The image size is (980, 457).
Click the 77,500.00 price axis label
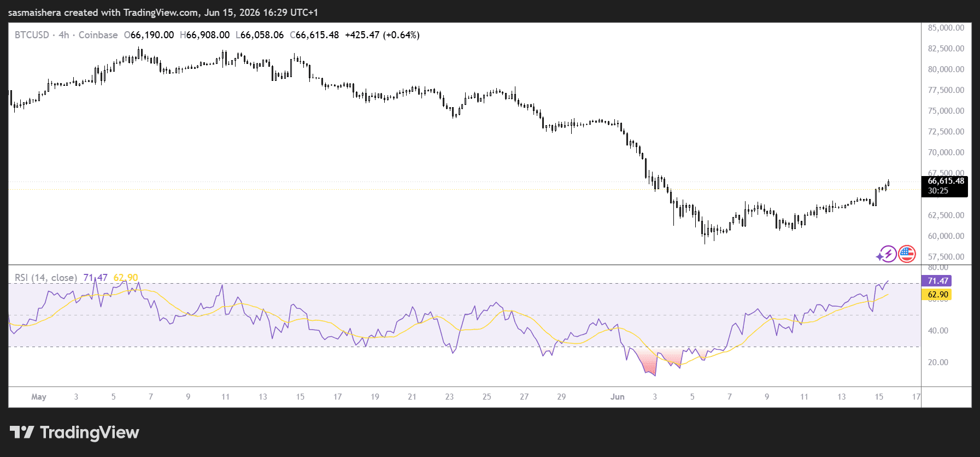click(946, 90)
